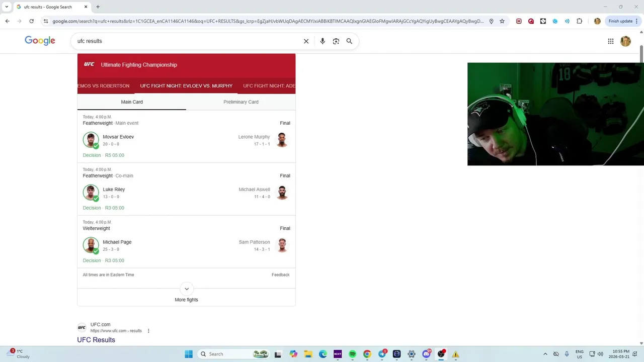Open the UFC Results link
Viewport: 644px width, 362px height.
click(96, 340)
